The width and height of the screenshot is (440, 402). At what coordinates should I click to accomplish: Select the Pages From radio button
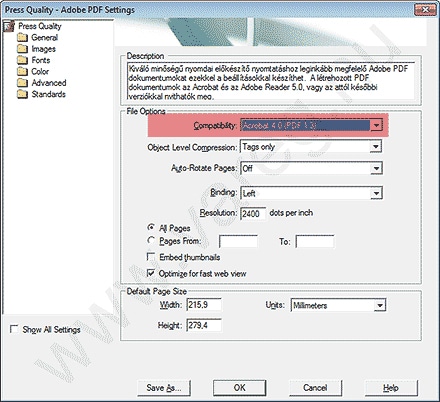[151, 240]
